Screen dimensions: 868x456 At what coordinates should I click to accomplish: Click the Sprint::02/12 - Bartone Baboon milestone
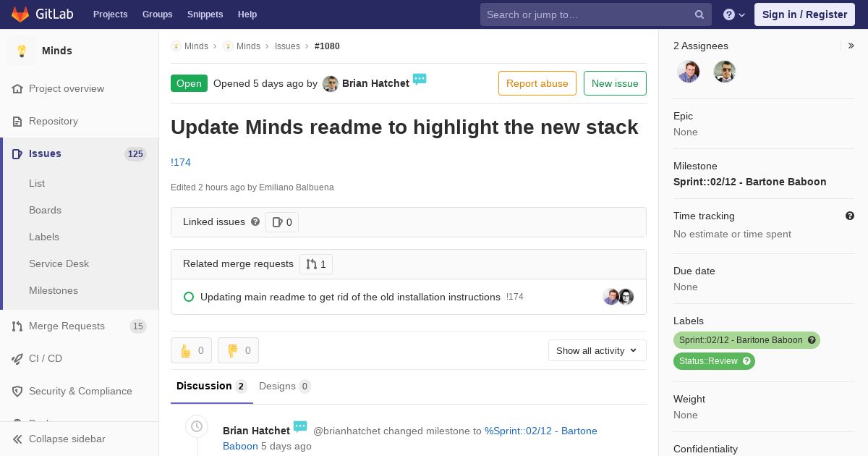pos(750,182)
